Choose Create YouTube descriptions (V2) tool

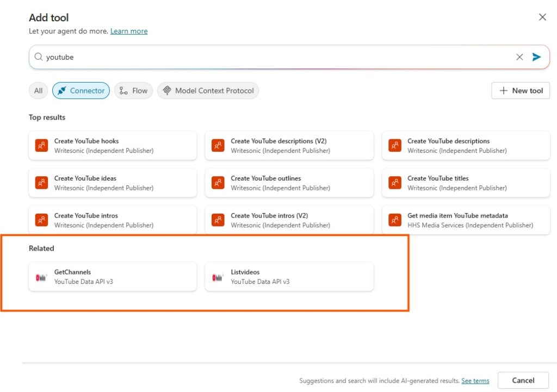289,146
